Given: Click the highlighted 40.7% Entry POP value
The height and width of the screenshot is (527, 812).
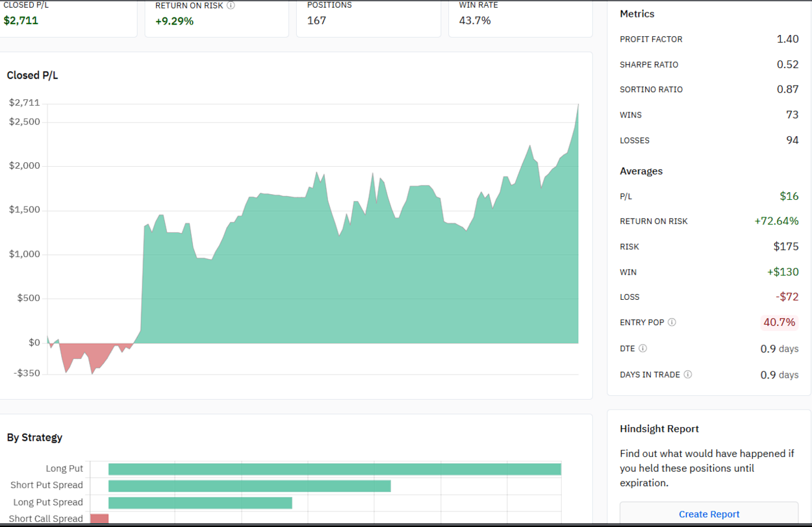Looking at the screenshot, I should coord(779,322).
